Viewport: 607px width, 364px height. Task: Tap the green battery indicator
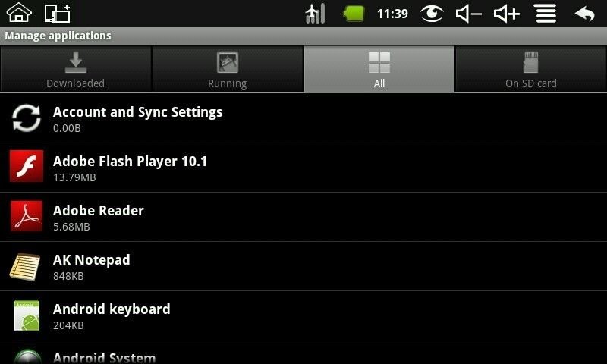pyautogui.click(x=354, y=14)
